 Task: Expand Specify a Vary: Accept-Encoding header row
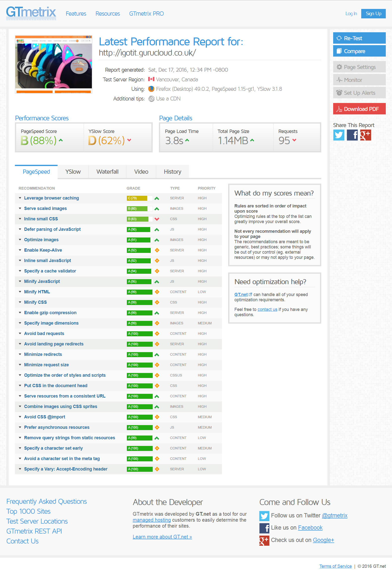[x=118, y=469]
